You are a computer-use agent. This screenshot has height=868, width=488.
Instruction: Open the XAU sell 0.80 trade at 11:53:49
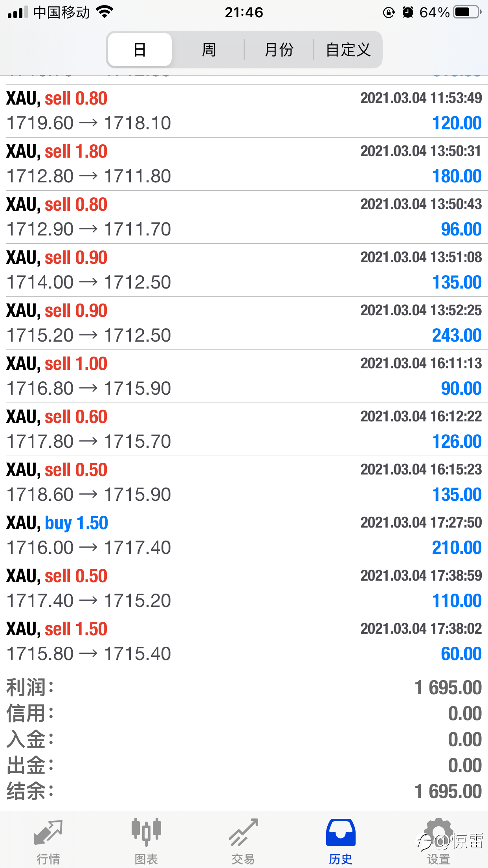click(244, 111)
